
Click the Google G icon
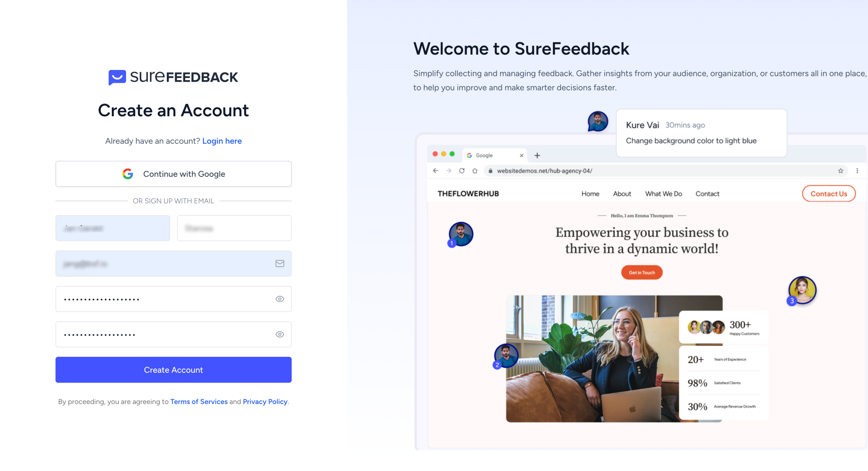click(x=128, y=174)
